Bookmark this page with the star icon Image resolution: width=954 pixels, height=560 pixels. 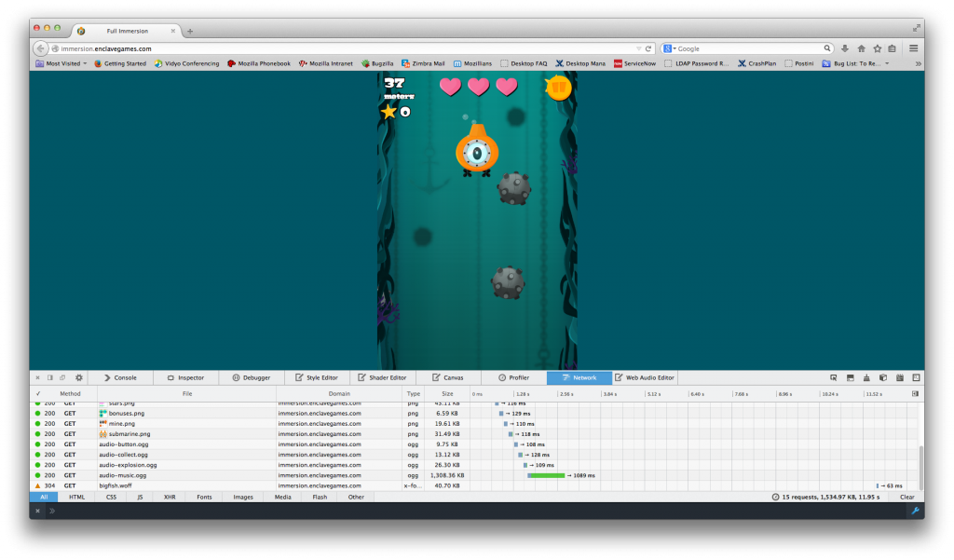coord(877,48)
